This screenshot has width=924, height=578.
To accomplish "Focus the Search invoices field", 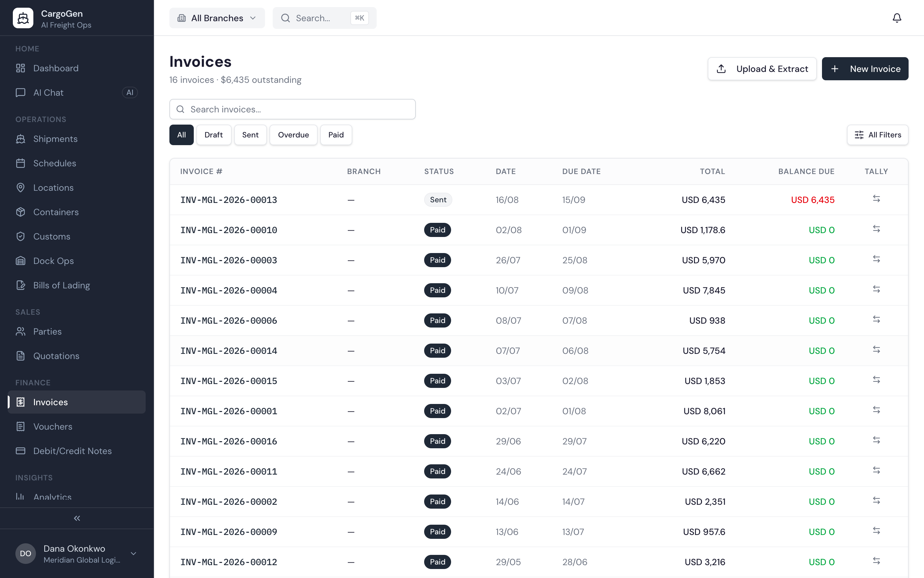I will [x=293, y=109].
